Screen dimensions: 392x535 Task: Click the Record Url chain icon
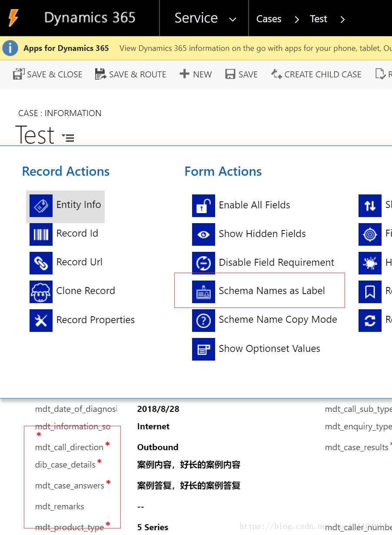(x=41, y=263)
